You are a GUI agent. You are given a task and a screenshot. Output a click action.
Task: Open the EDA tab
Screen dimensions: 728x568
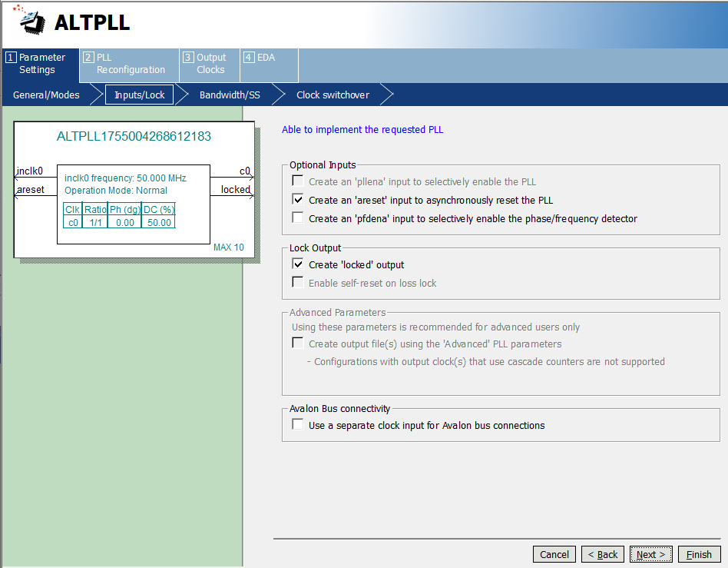tap(269, 64)
